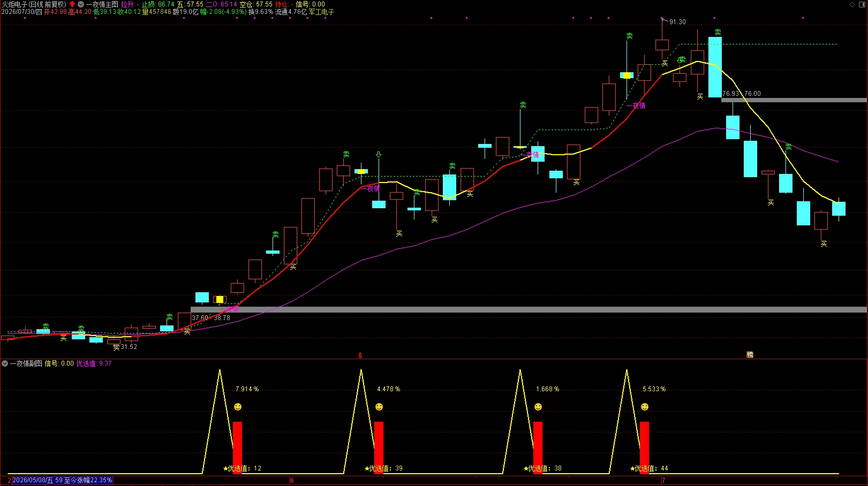The width and height of the screenshot is (868, 486).
Task: Click the smiley face near 5.533 %
Action: (645, 407)
